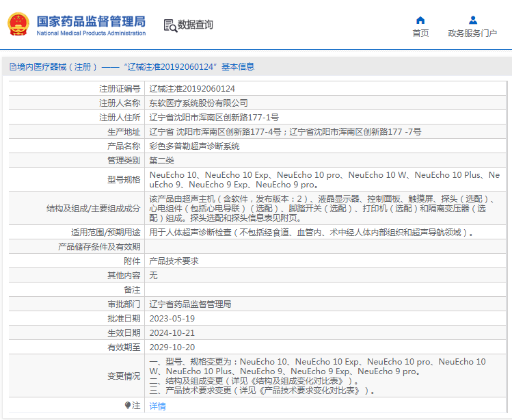The height and width of the screenshot is (420, 512).
Task: Click the 注册证编号 label
Action: 120,88
